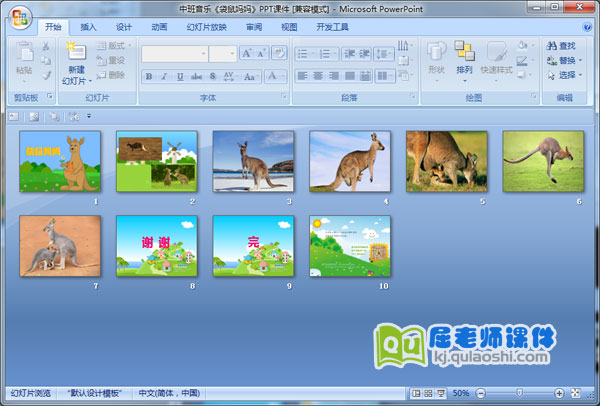Switch to Normal view in status bar
600x406 pixels.
click(416, 393)
